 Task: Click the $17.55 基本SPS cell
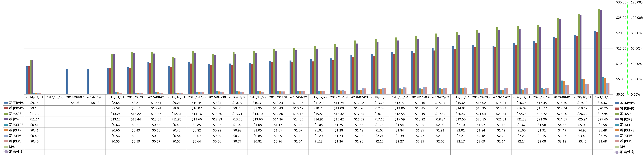[x=359, y=114]
